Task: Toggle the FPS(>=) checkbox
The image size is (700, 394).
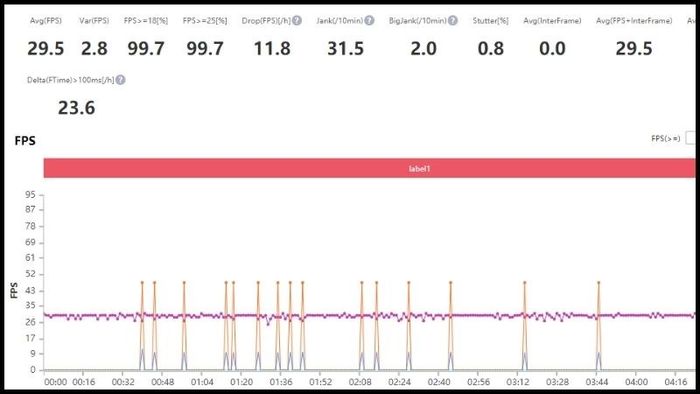Action: [690, 138]
